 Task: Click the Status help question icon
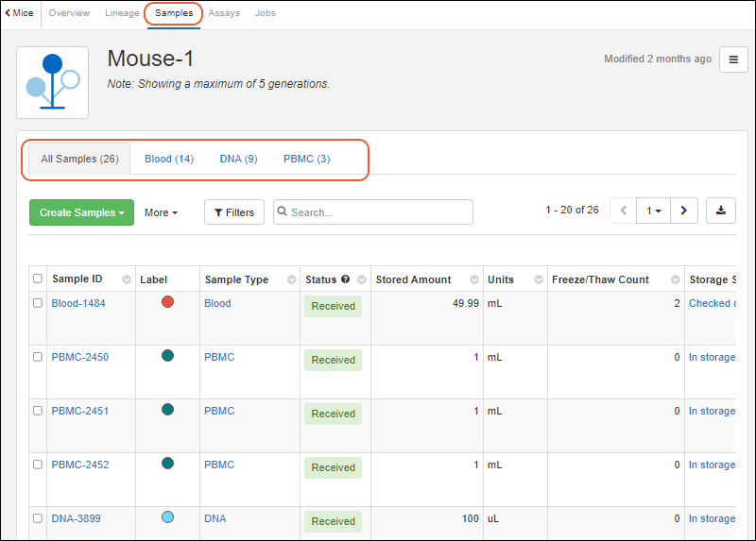click(346, 279)
